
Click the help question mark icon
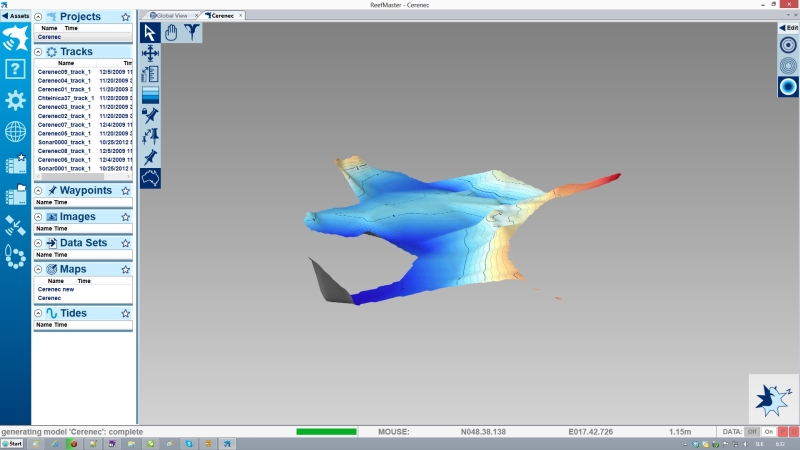click(x=15, y=69)
